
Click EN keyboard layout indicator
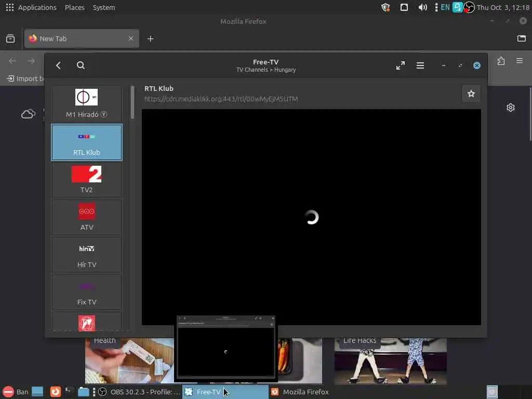pyautogui.click(x=445, y=7)
